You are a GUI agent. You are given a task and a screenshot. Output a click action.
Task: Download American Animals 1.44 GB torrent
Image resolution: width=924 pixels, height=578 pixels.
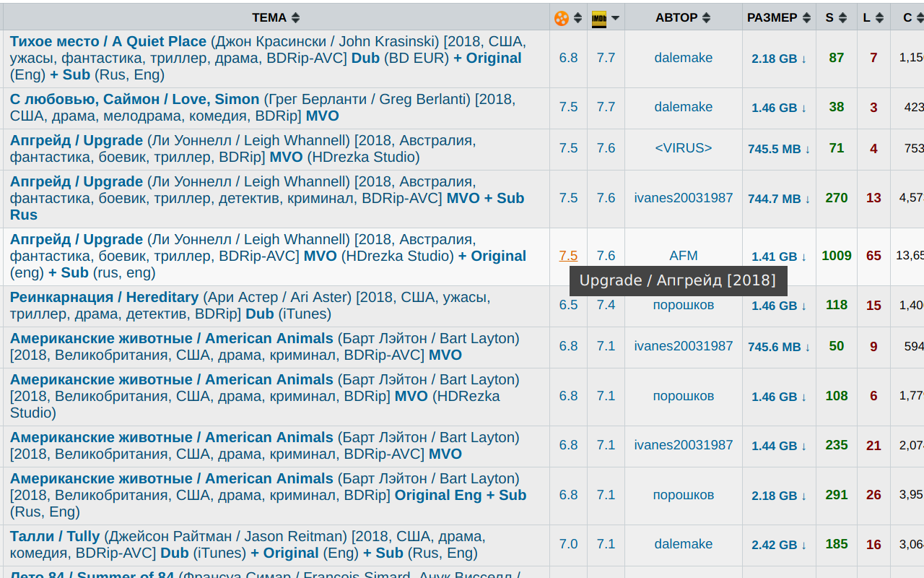pyautogui.click(x=779, y=446)
